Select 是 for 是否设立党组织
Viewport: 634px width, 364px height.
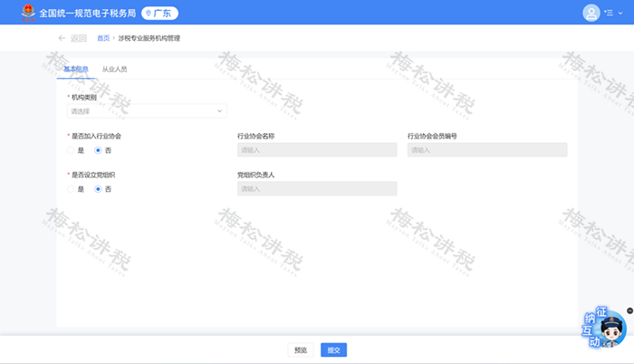pos(71,189)
